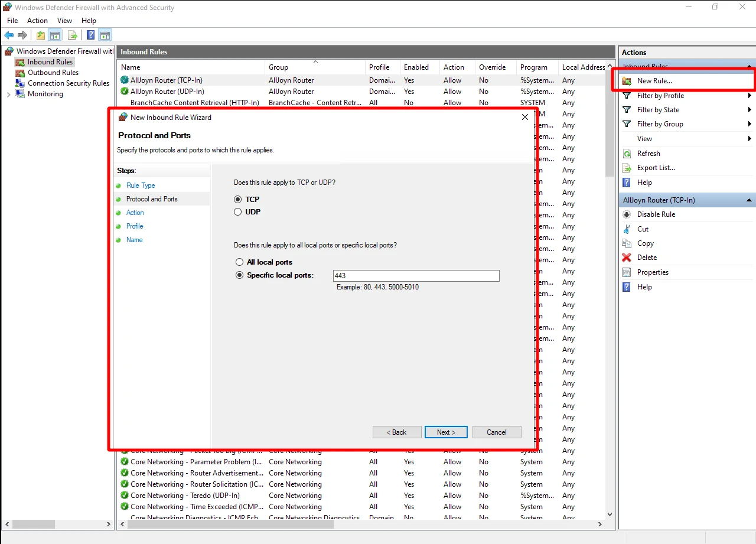Open the Action menu
This screenshot has width=756, height=544.
tap(37, 21)
